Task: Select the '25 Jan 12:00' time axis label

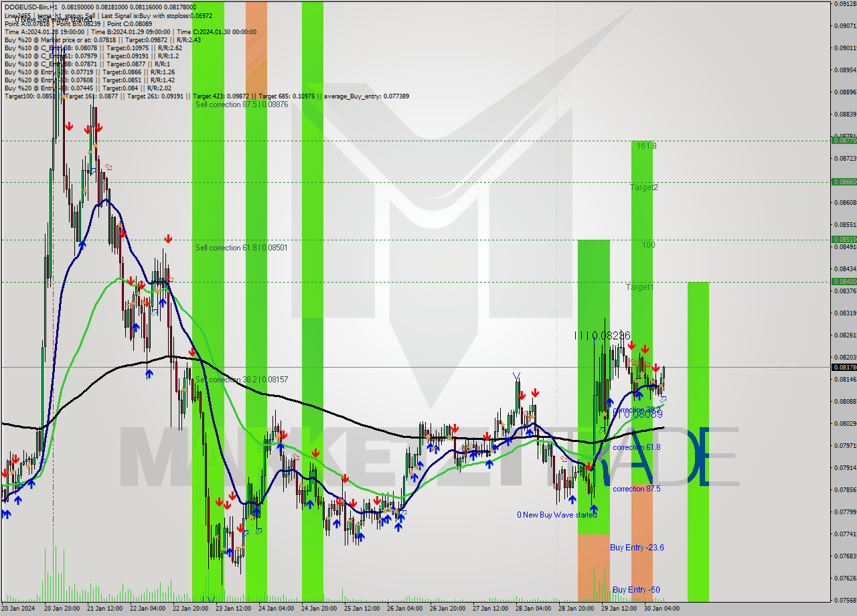Action: [362, 608]
